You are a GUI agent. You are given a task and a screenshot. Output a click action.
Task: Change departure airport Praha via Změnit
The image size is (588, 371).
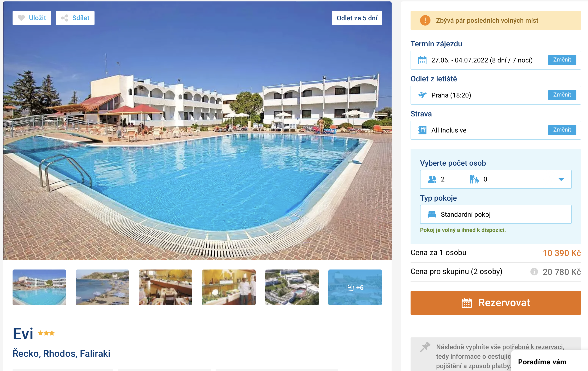tap(562, 95)
